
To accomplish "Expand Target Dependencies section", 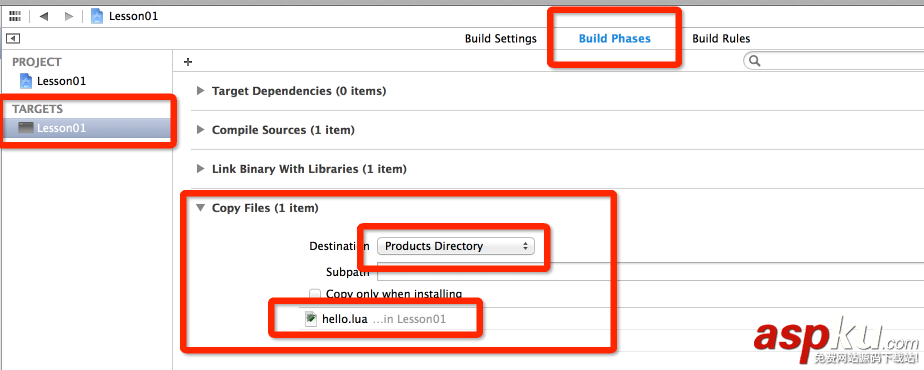I will click(200, 91).
